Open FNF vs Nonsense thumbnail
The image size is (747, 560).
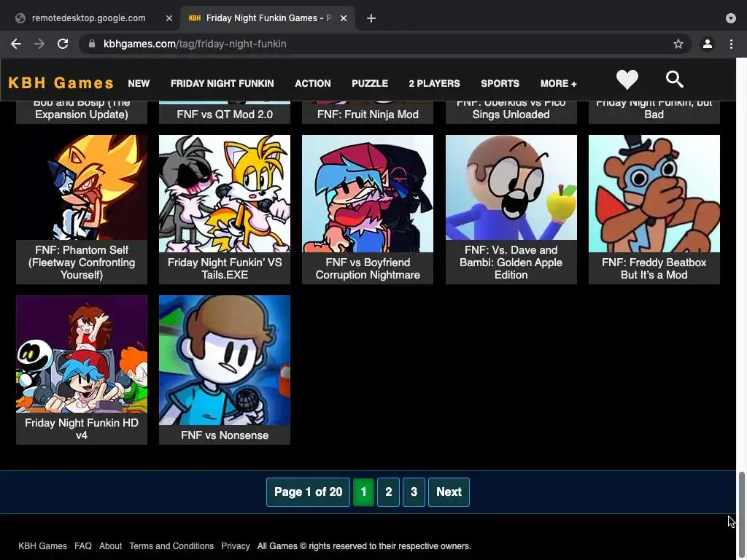225,360
